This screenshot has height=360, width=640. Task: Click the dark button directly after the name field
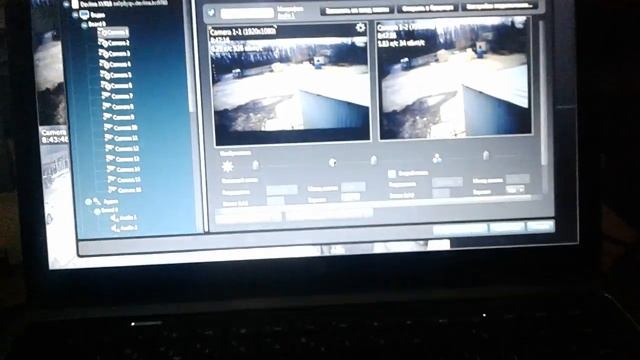(357, 11)
